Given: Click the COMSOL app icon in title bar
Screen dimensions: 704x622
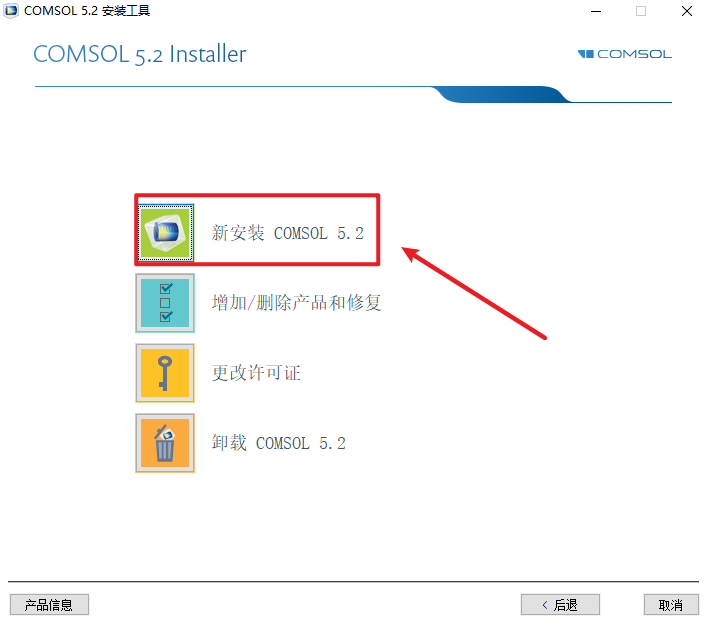Looking at the screenshot, I should [11, 11].
